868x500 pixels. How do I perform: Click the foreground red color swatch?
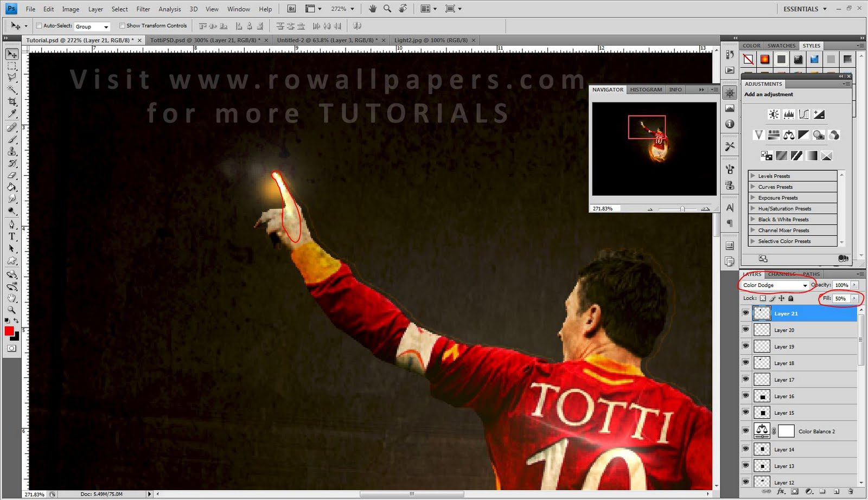point(9,331)
